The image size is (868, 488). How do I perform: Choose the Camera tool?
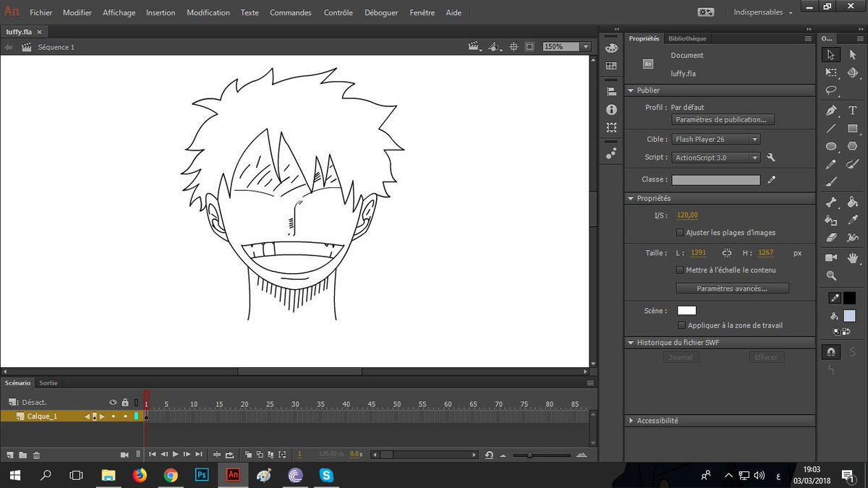coord(831,258)
